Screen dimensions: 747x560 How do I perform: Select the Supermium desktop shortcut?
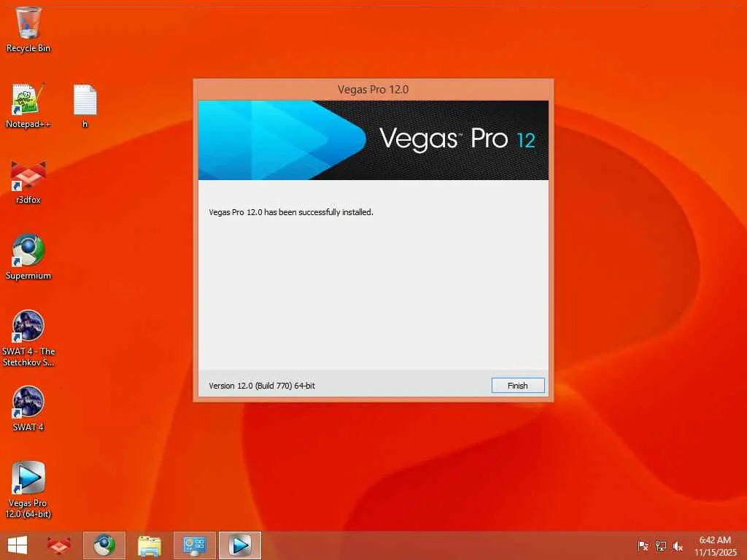click(28, 257)
